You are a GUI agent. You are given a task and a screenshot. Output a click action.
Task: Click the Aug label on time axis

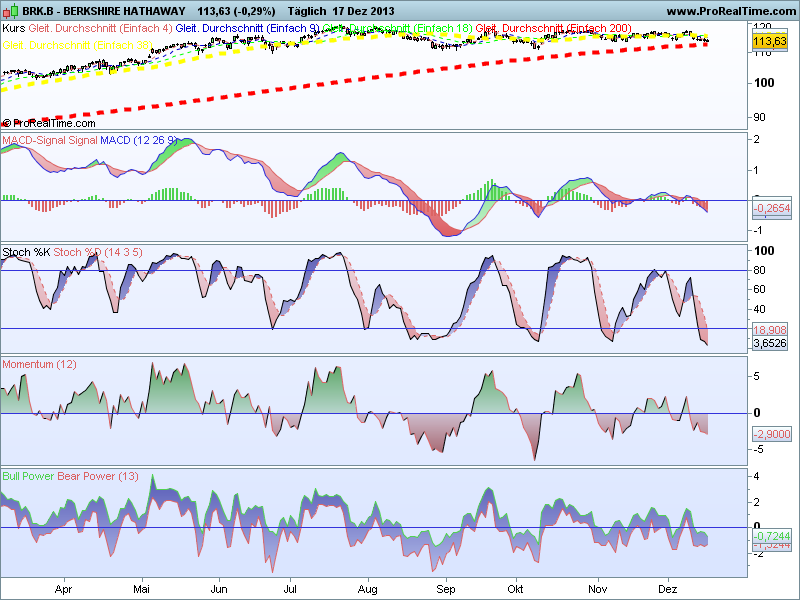[x=367, y=589]
